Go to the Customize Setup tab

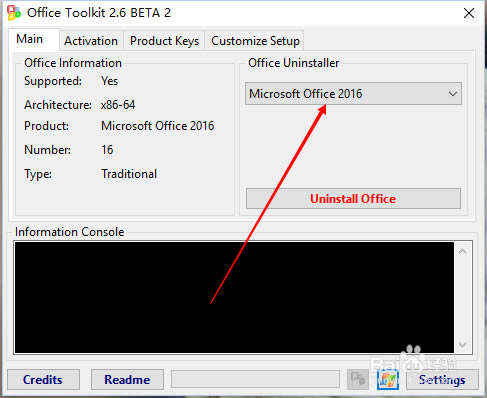click(x=255, y=41)
